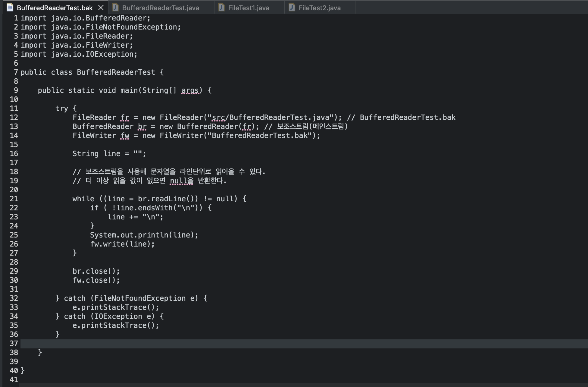Switch to the FileTest2.java tab
This screenshot has height=387, width=588.
pyautogui.click(x=319, y=8)
